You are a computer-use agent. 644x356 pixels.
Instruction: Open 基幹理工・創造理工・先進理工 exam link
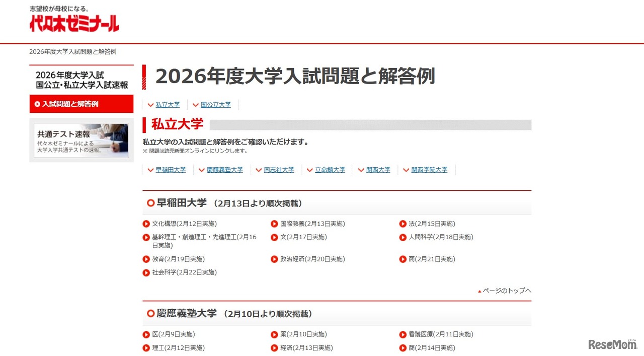tap(204, 241)
